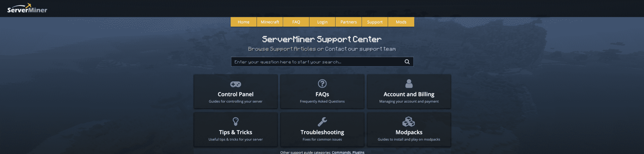Open the Home menu item
The height and width of the screenshot is (154, 644).
[243, 22]
